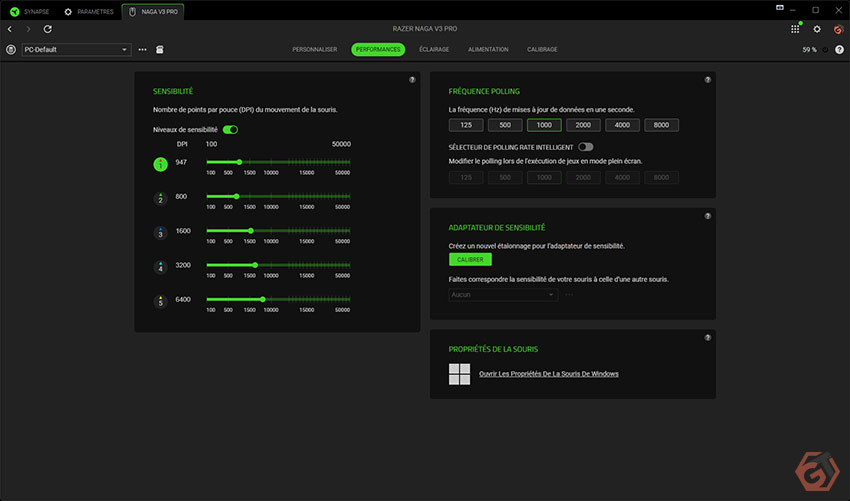Click the 800 DPI value

(181, 196)
